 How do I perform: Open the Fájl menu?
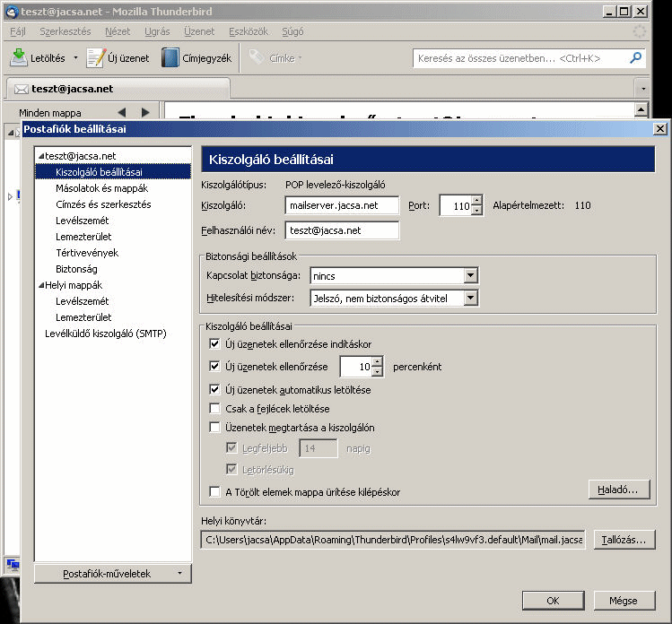coord(18,31)
